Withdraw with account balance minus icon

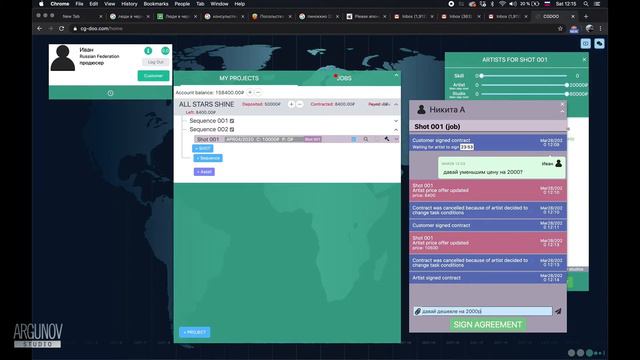tap(258, 93)
